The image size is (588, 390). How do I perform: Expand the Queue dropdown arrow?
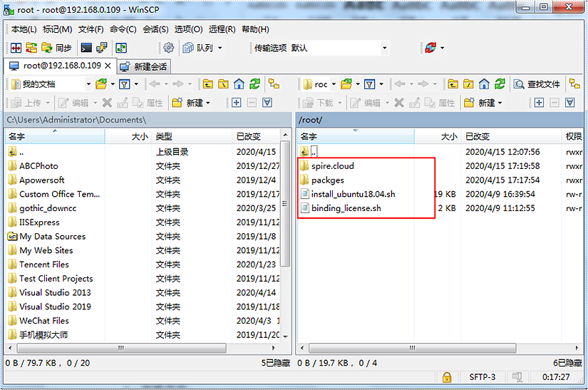pos(220,48)
